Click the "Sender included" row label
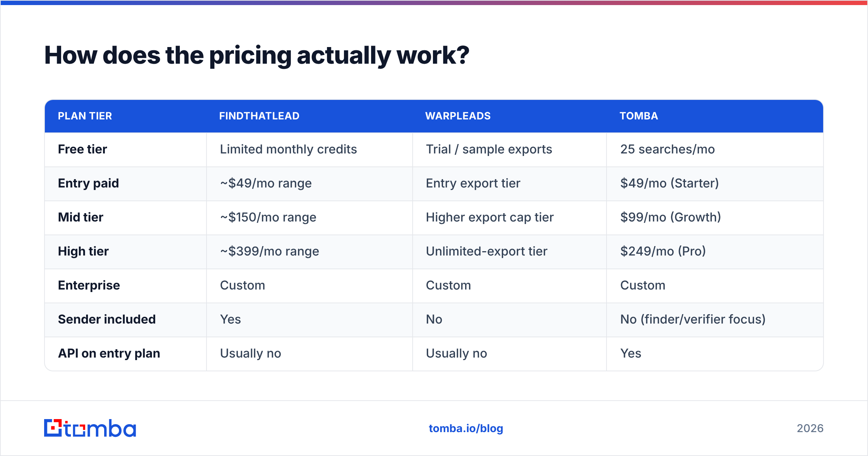Image resolution: width=868 pixels, height=456 pixels. tap(107, 319)
